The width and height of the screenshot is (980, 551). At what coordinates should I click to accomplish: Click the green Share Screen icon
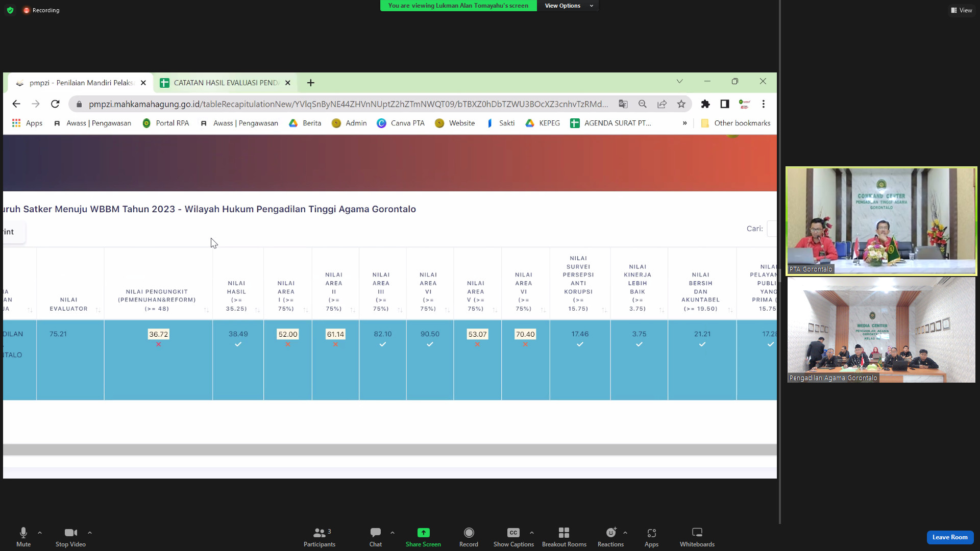[x=423, y=533]
